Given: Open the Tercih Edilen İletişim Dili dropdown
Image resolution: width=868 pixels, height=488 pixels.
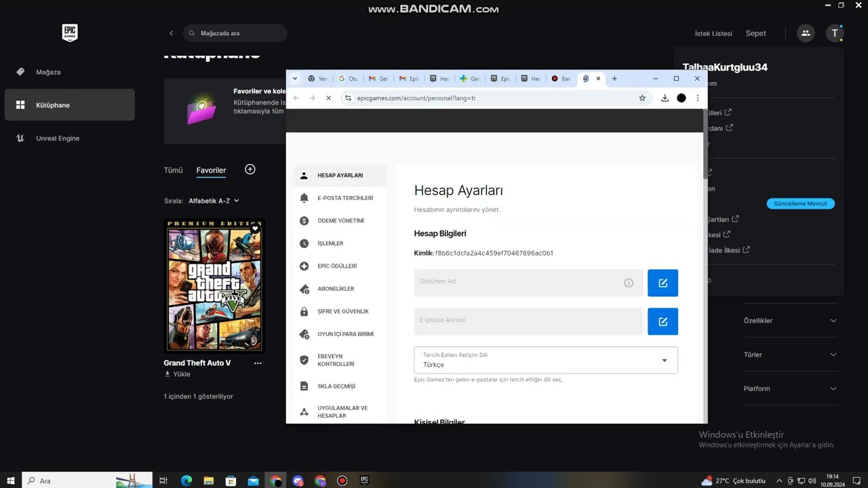Looking at the screenshot, I should click(546, 360).
